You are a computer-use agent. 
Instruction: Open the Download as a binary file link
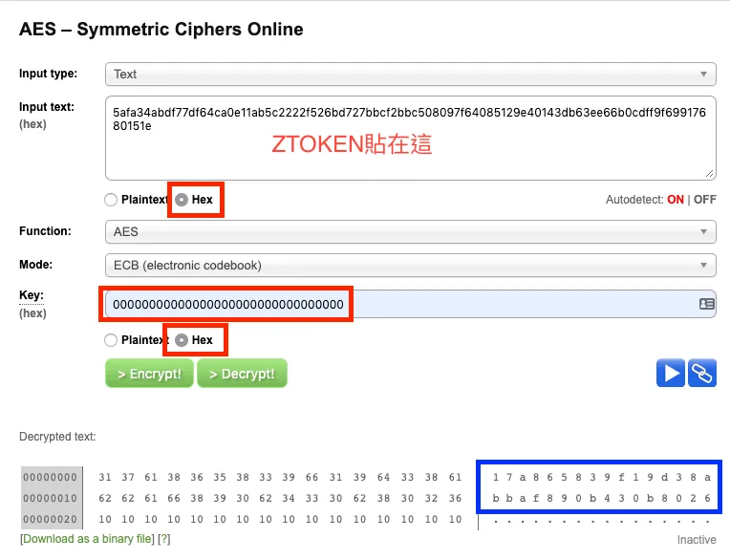(x=88, y=539)
